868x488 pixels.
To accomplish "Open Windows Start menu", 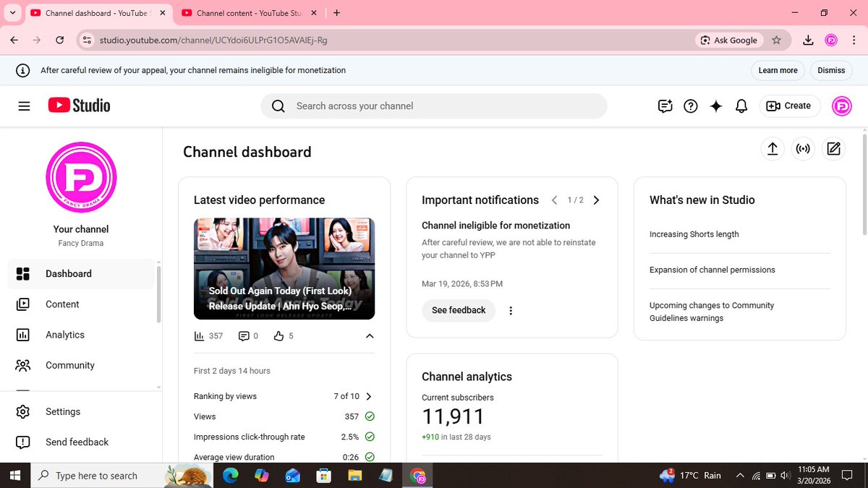I will [x=14, y=476].
